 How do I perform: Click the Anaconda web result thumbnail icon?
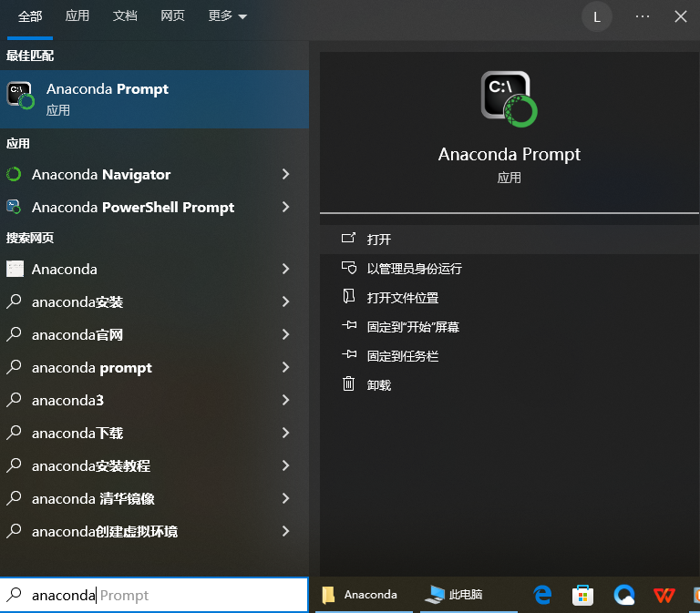pos(15,269)
